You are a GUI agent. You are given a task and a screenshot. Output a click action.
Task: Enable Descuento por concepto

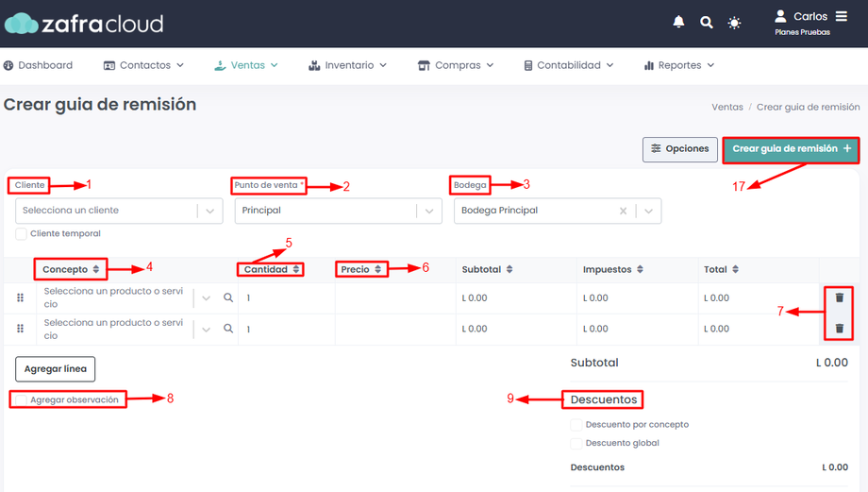(x=576, y=425)
